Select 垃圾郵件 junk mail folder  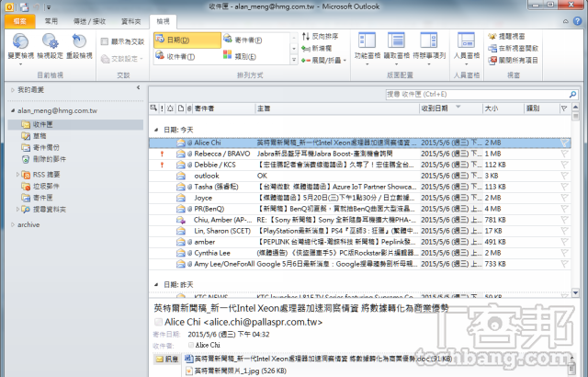(40, 186)
